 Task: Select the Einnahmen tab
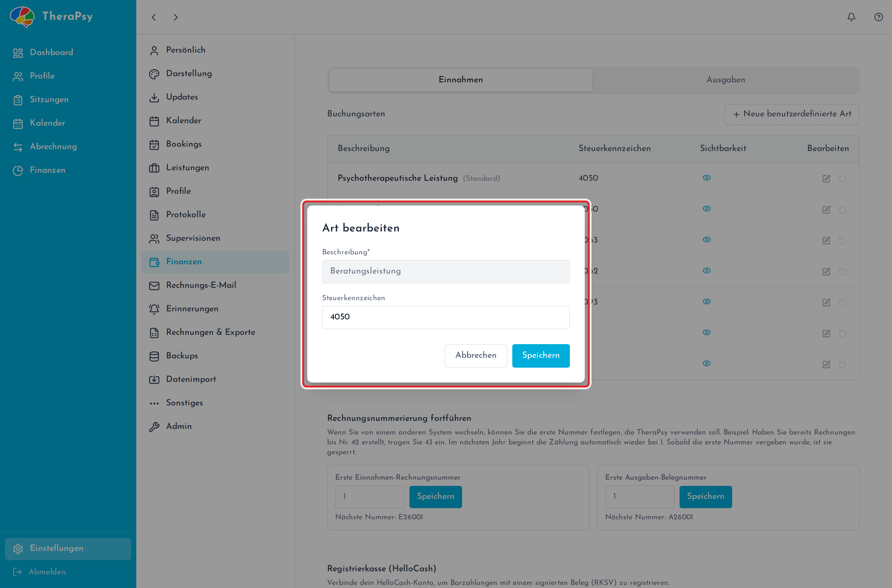click(461, 80)
